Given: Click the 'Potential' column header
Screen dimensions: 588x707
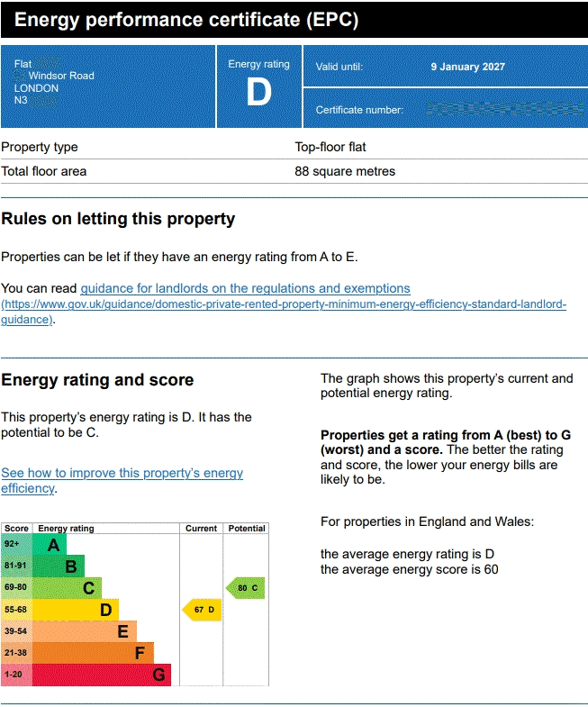Looking at the screenshot, I should pyautogui.click(x=246, y=529).
